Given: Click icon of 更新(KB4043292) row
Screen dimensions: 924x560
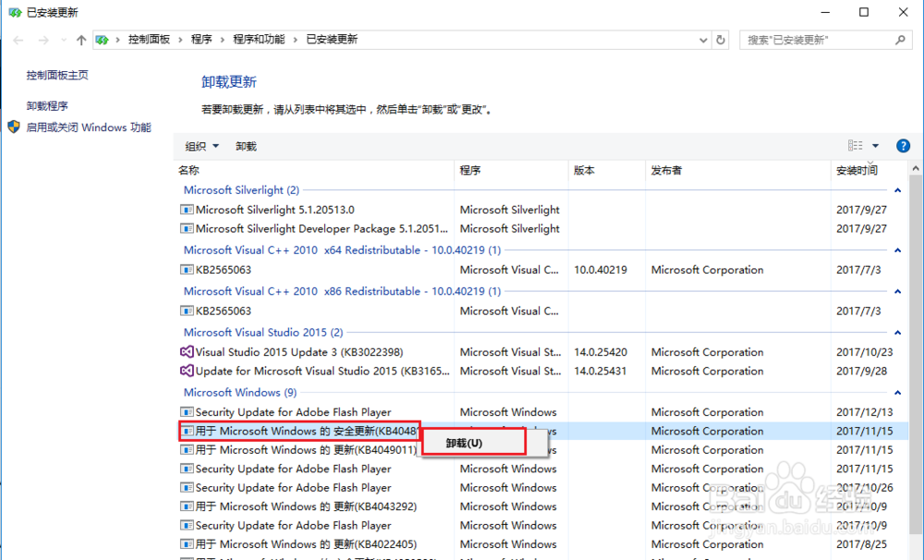Looking at the screenshot, I should pyautogui.click(x=187, y=506).
